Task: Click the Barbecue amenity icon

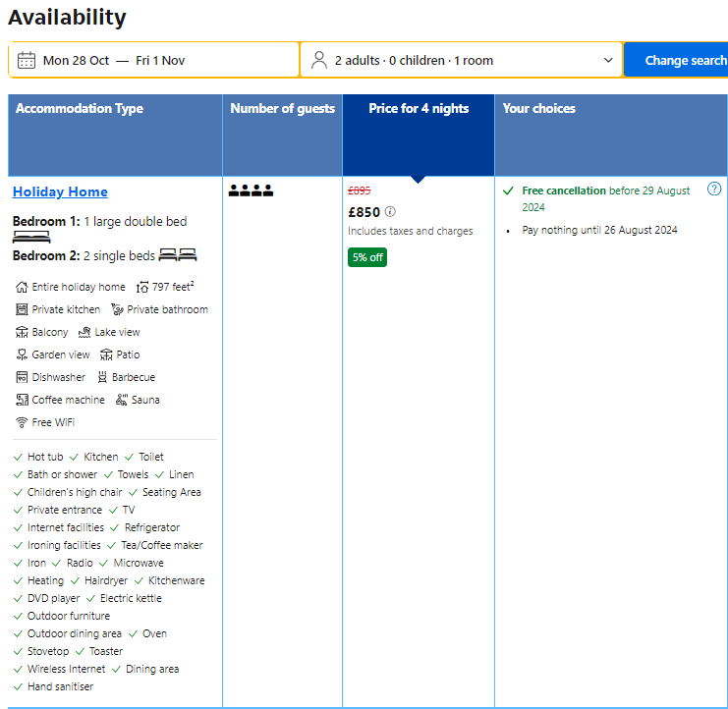Action: (x=102, y=377)
